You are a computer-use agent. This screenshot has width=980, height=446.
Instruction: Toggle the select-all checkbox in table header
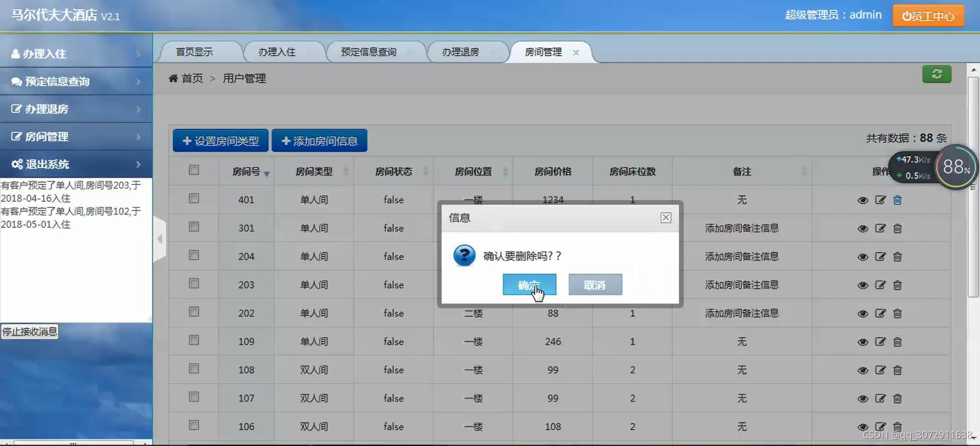(x=194, y=170)
